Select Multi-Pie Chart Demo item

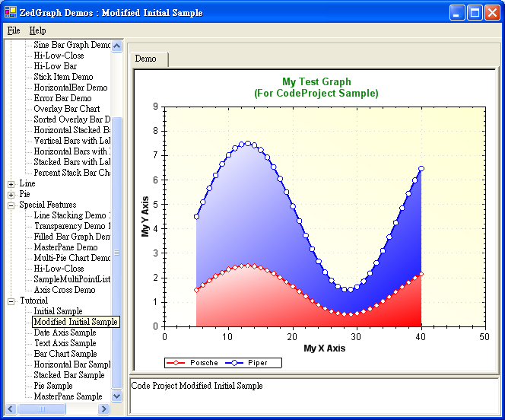(x=71, y=258)
